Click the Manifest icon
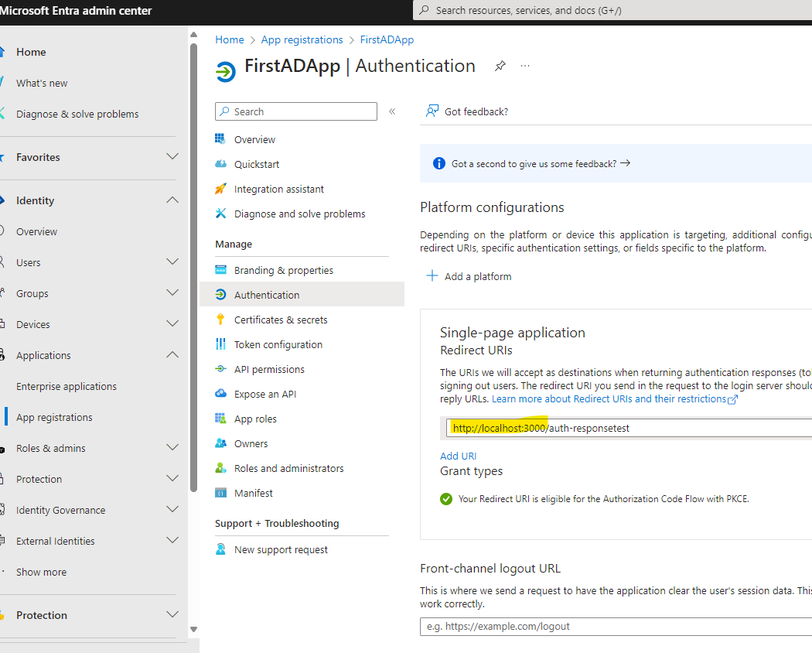Viewport: 812px width, 653px height. (x=220, y=493)
